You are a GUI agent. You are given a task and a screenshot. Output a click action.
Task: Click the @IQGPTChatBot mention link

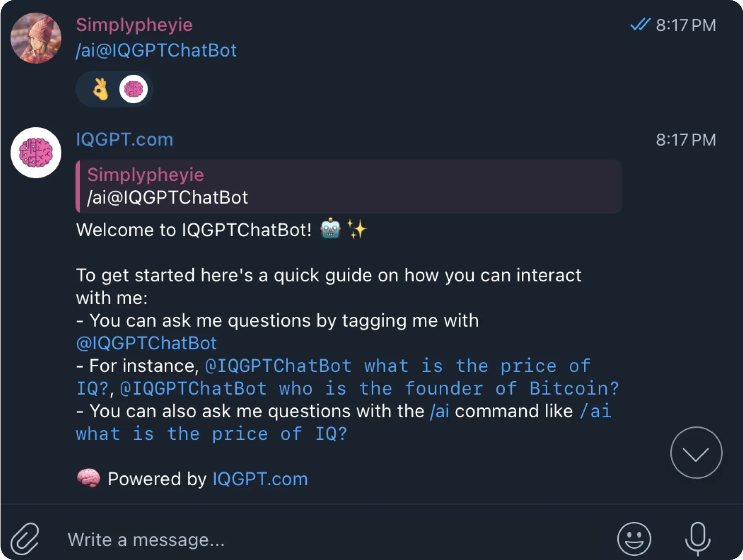(x=146, y=343)
